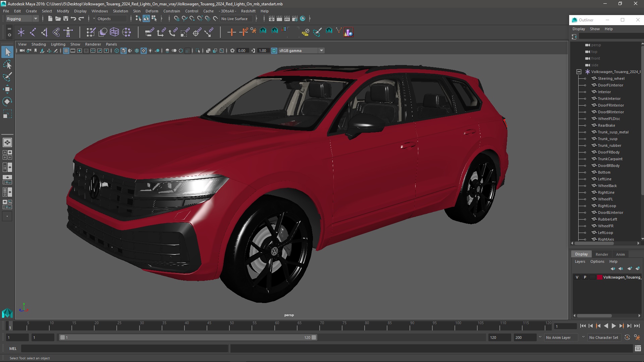Viewport: 644px width, 362px height.
Task: Select Steering_wheel in the Outliner
Action: pyautogui.click(x=611, y=78)
